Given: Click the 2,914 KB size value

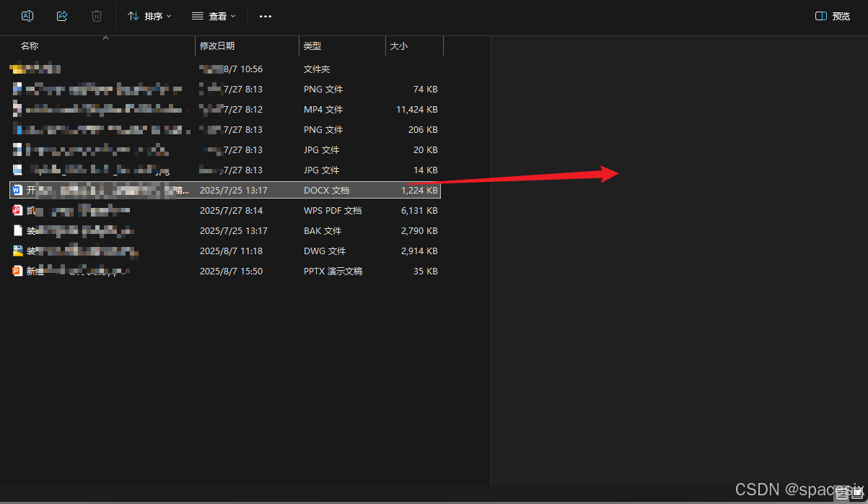Looking at the screenshot, I should pyautogui.click(x=419, y=251).
